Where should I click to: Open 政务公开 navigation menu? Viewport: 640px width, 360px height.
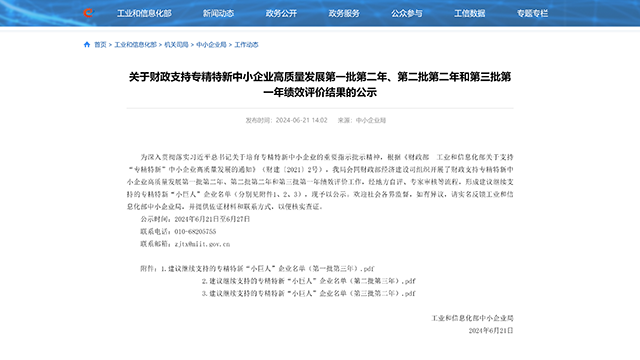[x=281, y=13]
